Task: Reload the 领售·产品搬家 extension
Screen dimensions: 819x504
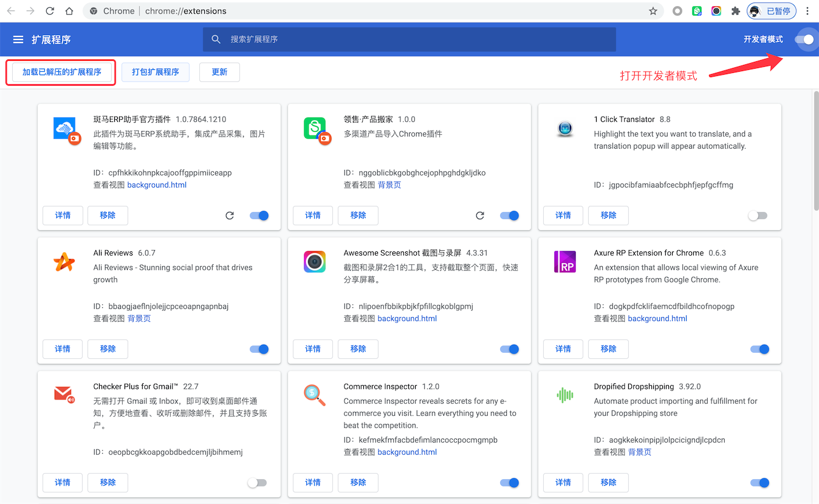Action: coord(480,216)
